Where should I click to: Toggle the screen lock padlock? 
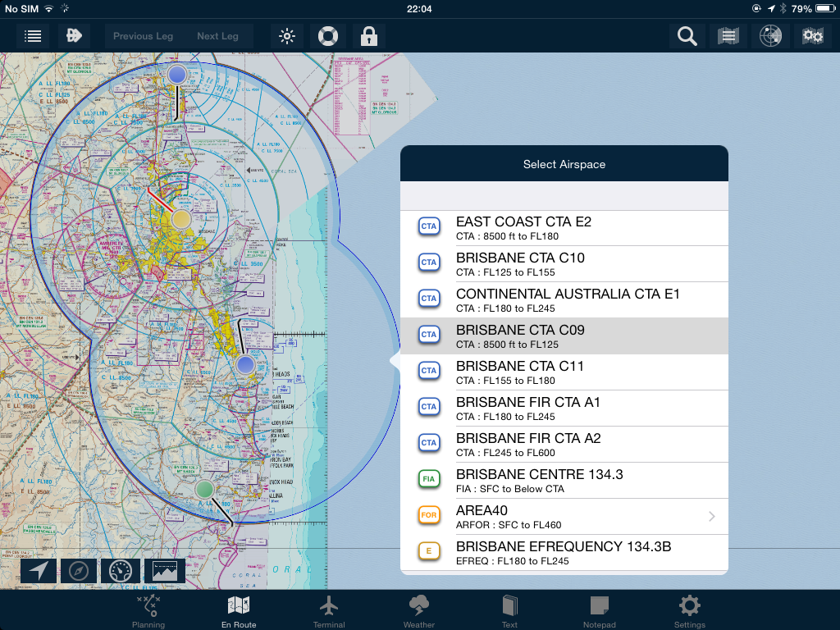pyautogui.click(x=368, y=36)
